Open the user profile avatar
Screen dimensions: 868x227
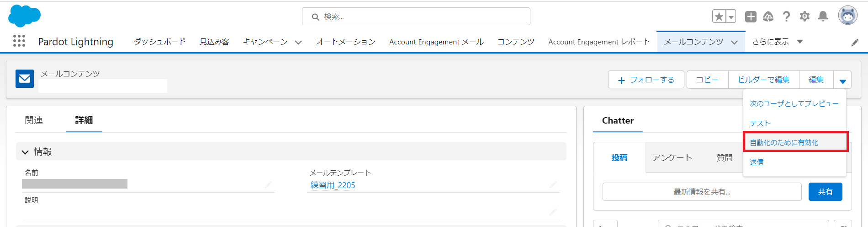coord(847,16)
